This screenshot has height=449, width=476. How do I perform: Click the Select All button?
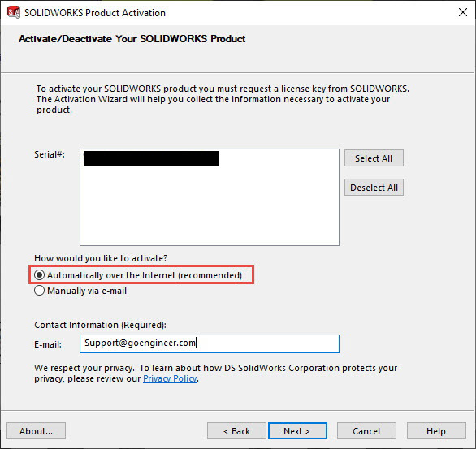pos(374,158)
